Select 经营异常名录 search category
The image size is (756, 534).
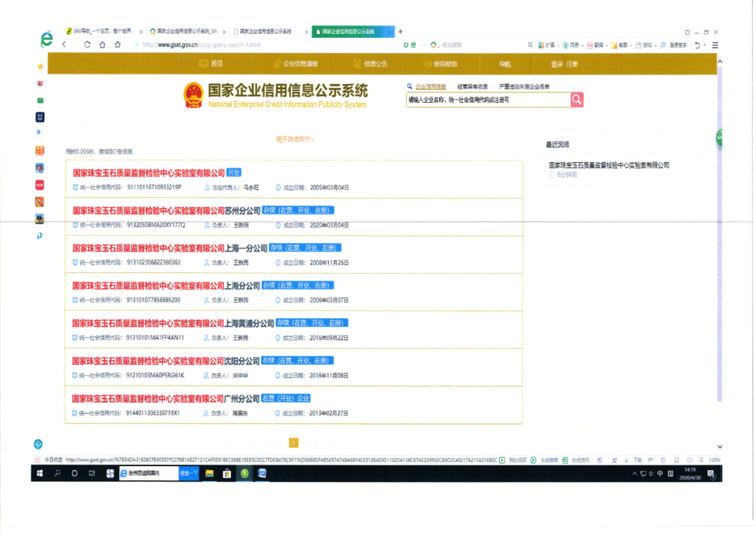pos(472,87)
